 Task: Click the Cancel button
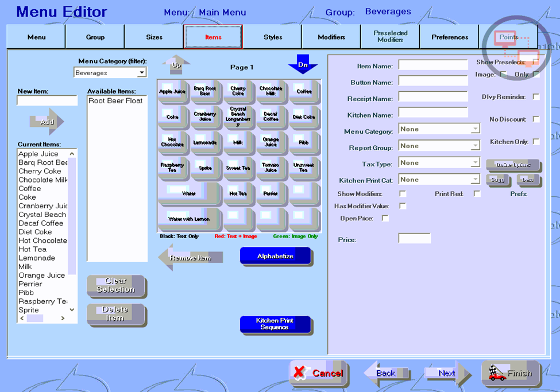click(x=319, y=374)
